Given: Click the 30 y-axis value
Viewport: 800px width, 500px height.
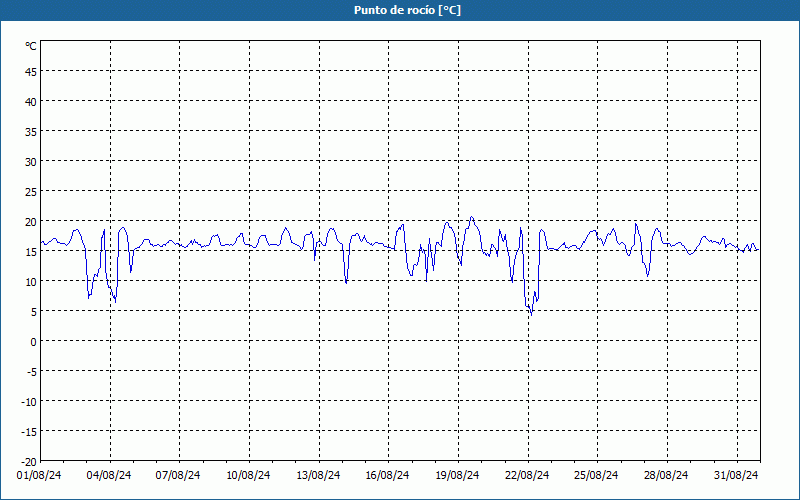Looking at the screenshot, I should click(31, 162).
